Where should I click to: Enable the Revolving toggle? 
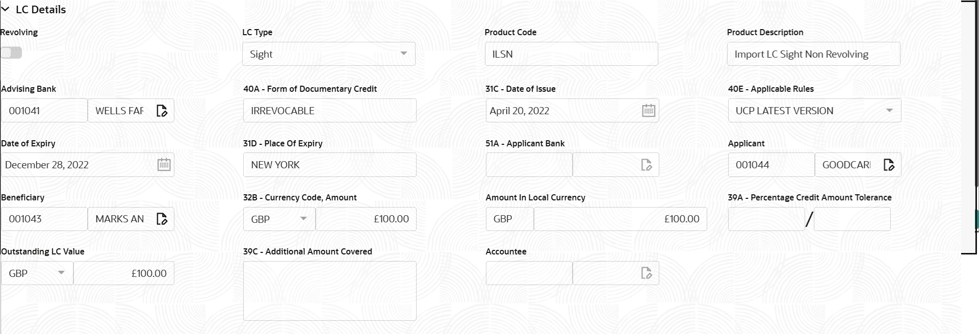(x=11, y=53)
